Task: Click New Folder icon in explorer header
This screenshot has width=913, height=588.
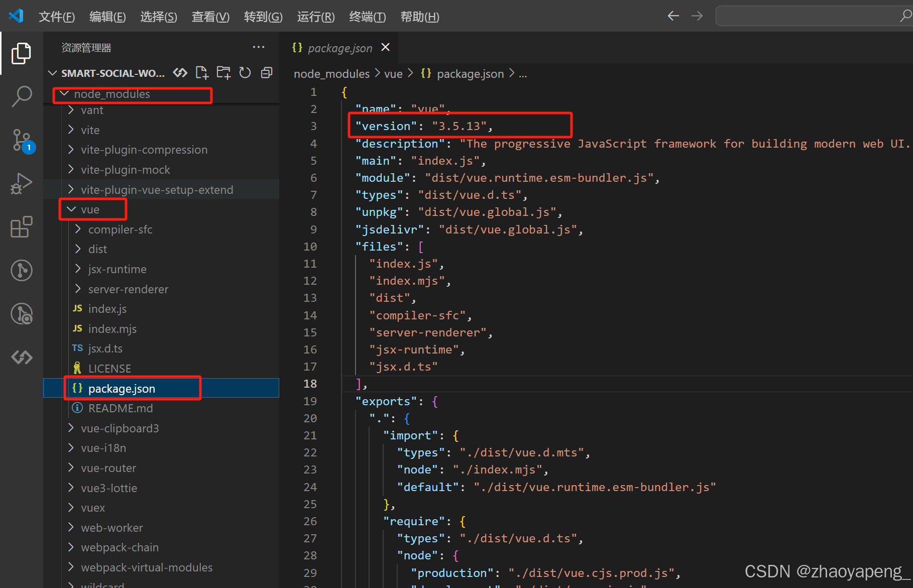Action: click(223, 73)
